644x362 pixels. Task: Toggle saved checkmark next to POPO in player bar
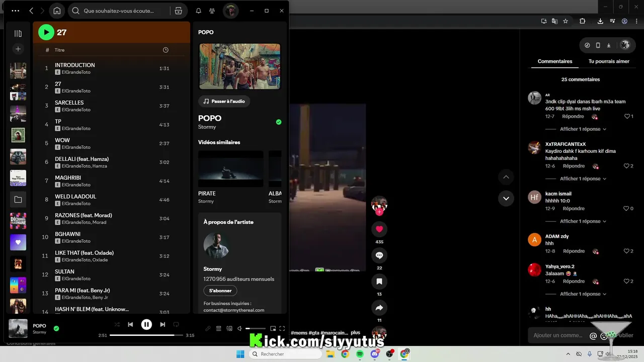tap(56, 328)
